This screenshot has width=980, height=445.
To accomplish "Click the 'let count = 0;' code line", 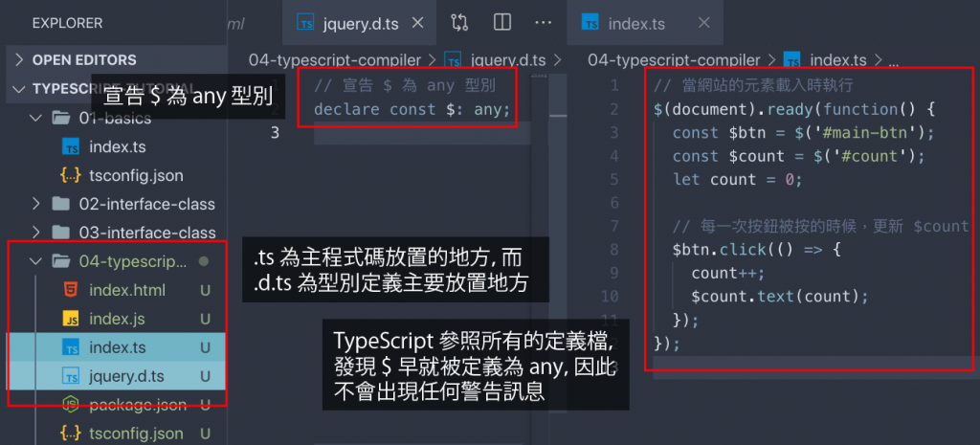I will click(x=737, y=179).
